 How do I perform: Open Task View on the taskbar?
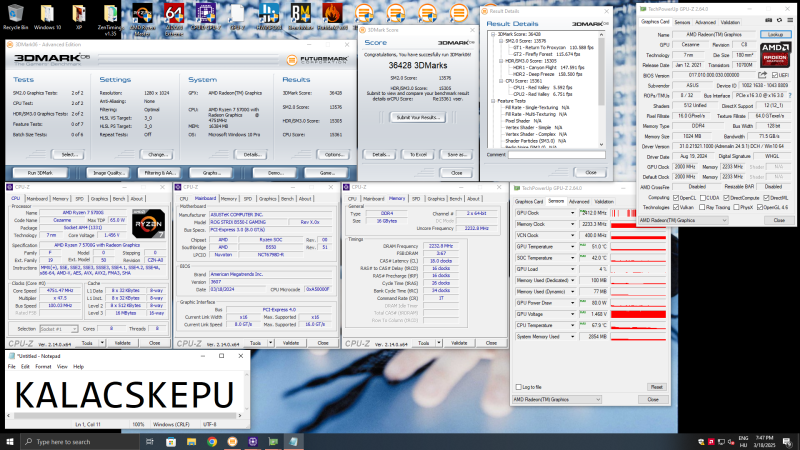(149, 441)
